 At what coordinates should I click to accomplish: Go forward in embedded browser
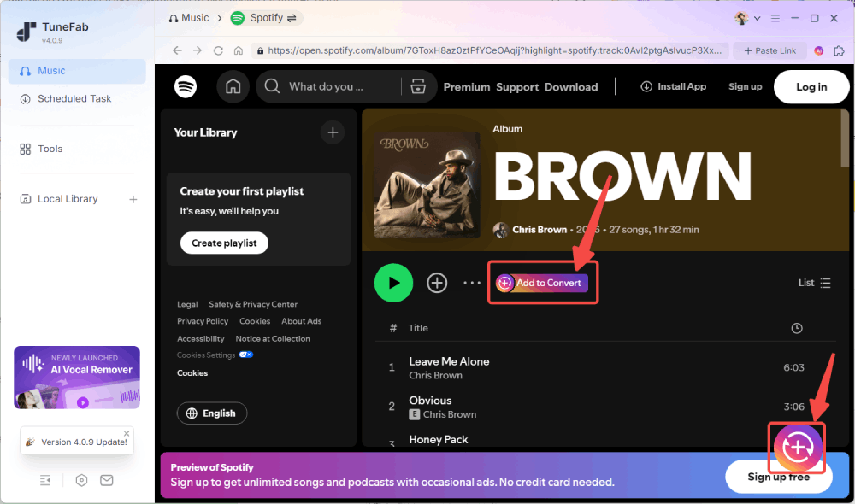(198, 50)
